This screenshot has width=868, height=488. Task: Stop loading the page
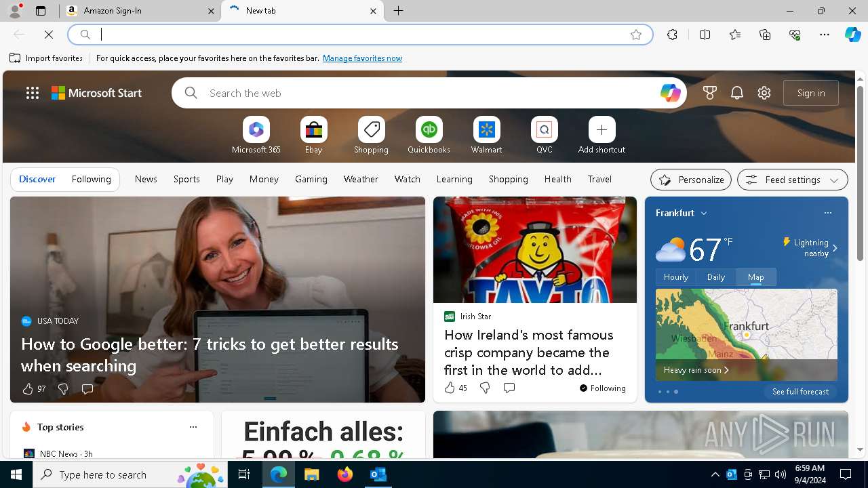49,35
